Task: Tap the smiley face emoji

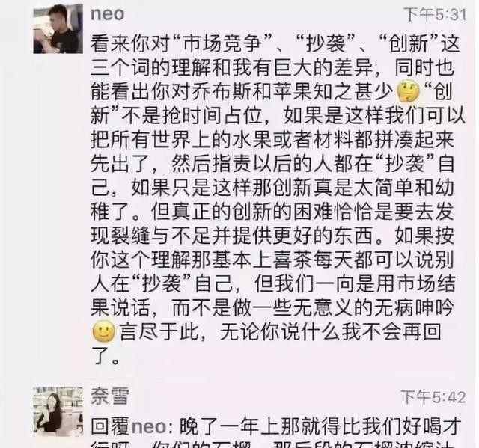Action: tap(103, 331)
